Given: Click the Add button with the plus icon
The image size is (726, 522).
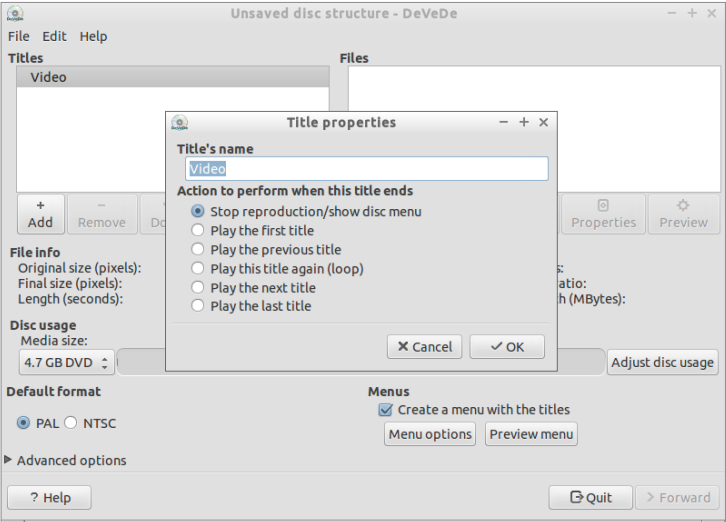Looking at the screenshot, I should tap(41, 214).
